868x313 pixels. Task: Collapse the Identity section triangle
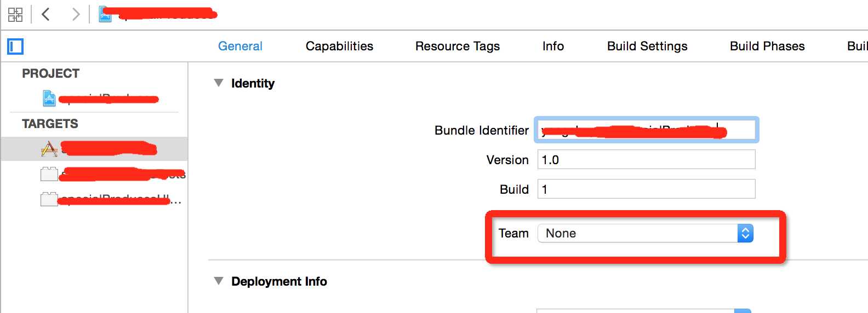point(219,83)
